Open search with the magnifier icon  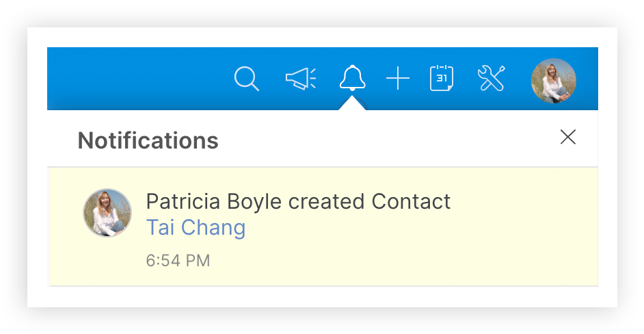coord(246,79)
